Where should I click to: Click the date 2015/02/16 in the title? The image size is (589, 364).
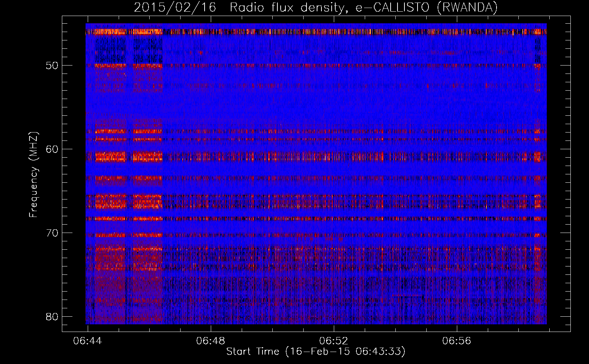pyautogui.click(x=175, y=7)
